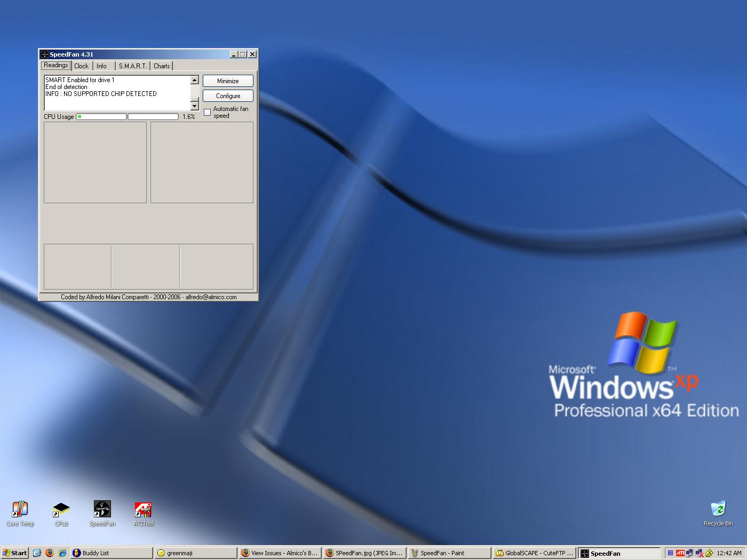Click the second CPU Usage bar

coord(153,116)
